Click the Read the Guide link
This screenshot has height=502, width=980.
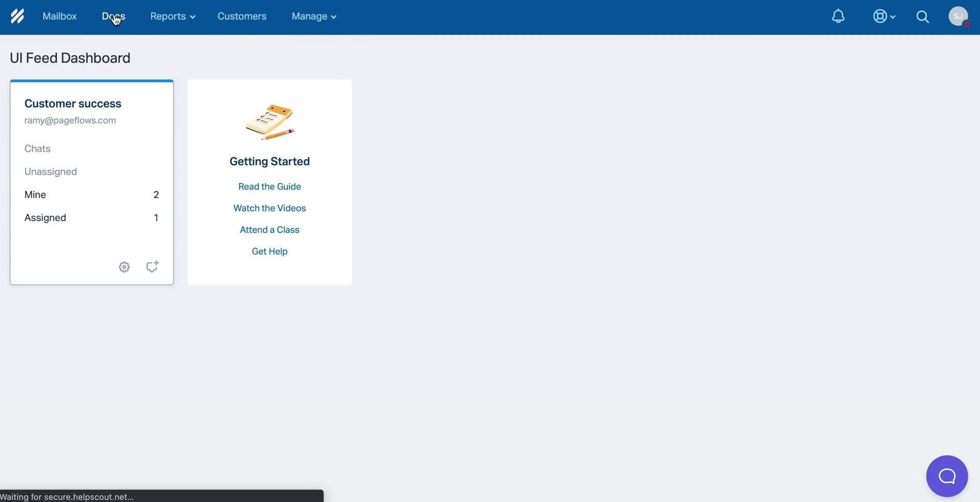[x=269, y=187]
